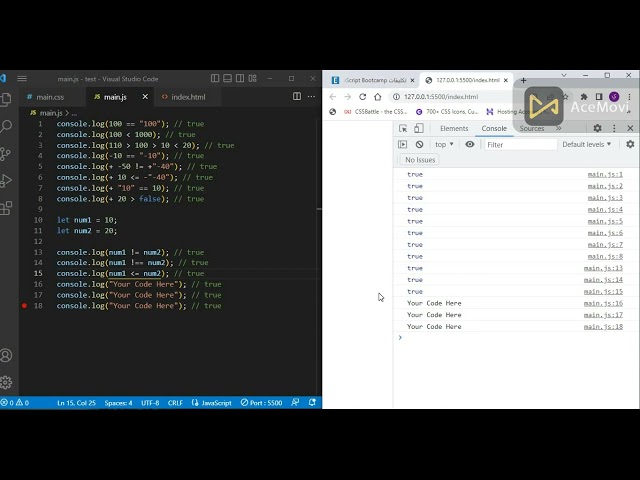
Task: Open the Accounts menu in the activity bar
Action: (x=6, y=356)
